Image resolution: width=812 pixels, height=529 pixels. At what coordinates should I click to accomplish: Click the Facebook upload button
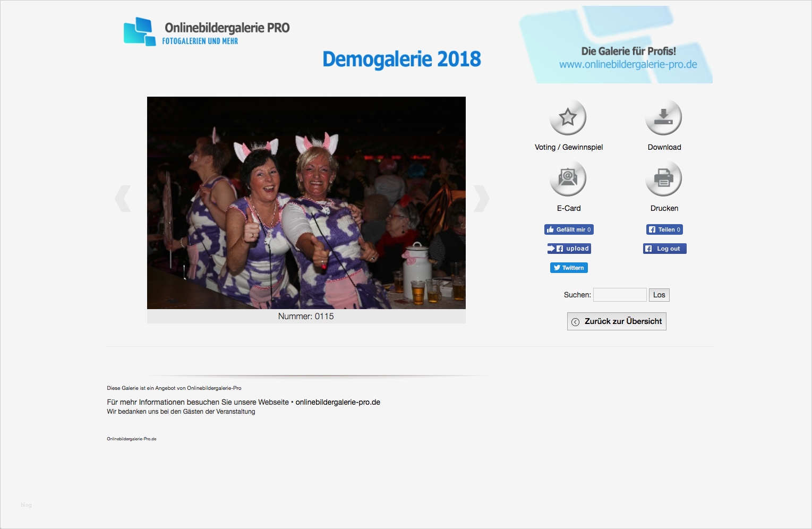[569, 248]
